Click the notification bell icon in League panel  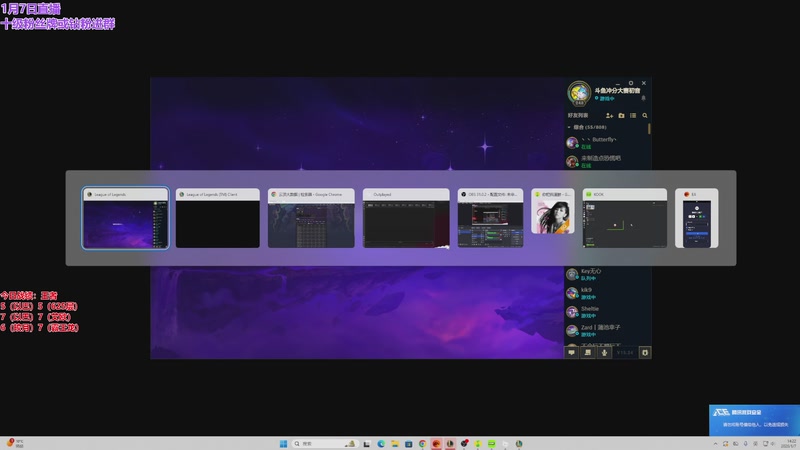[643, 98]
